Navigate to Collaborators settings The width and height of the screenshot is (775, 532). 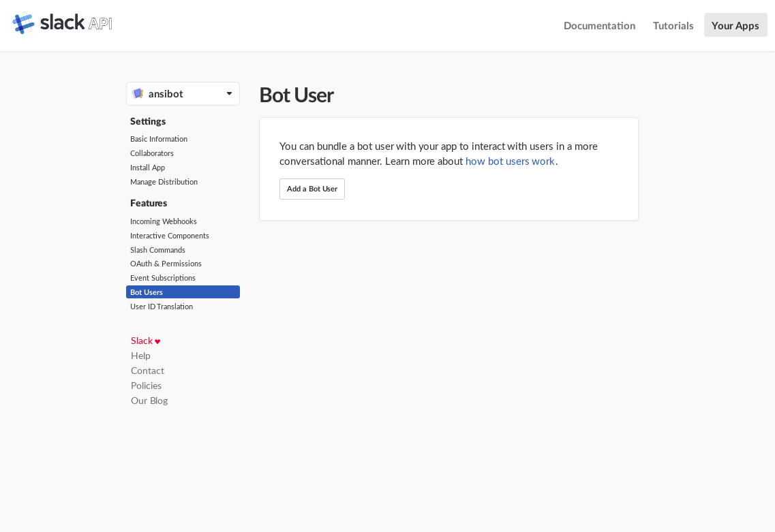tap(152, 153)
